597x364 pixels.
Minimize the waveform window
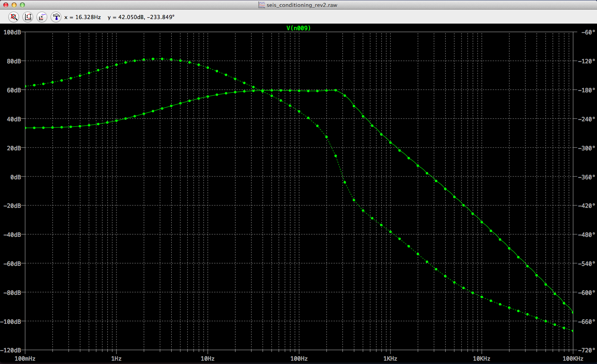tap(14, 5)
